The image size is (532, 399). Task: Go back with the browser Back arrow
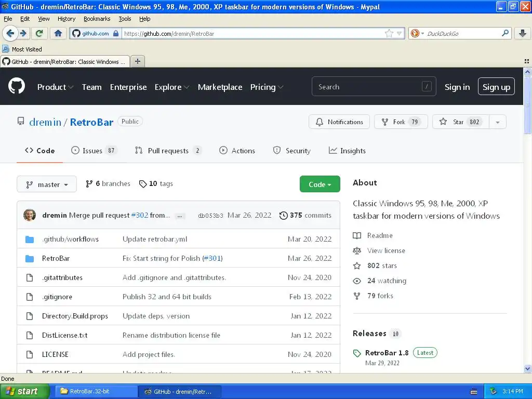tap(10, 33)
